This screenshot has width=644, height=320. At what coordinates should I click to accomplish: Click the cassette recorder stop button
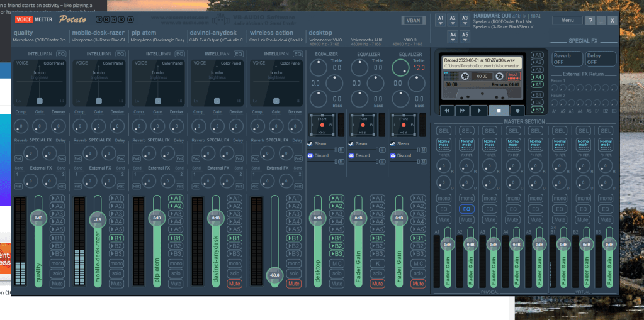point(499,111)
